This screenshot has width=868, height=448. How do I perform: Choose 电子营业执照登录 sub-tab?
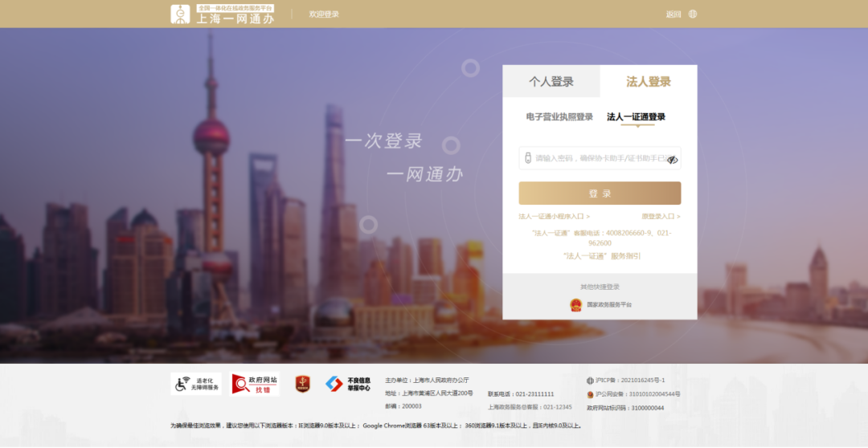tap(559, 117)
